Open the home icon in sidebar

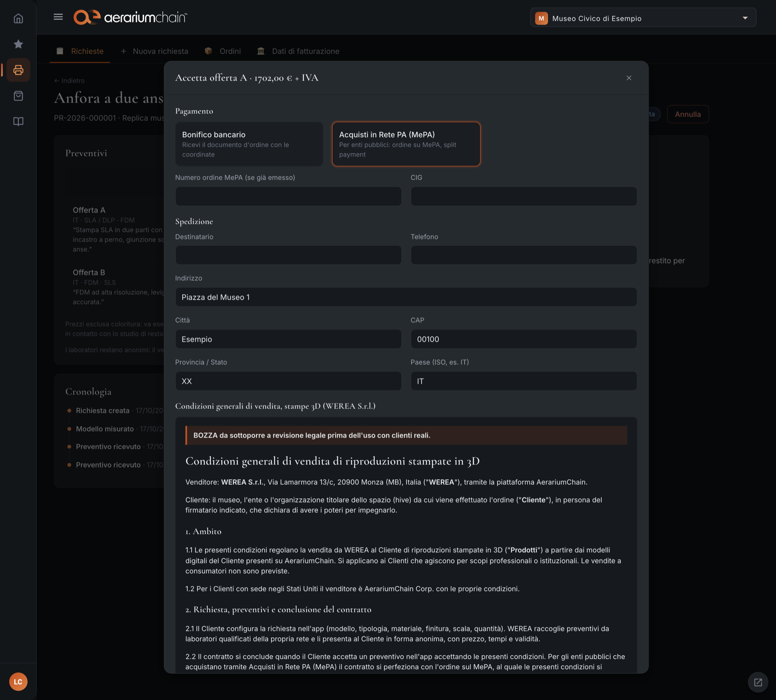pos(18,19)
